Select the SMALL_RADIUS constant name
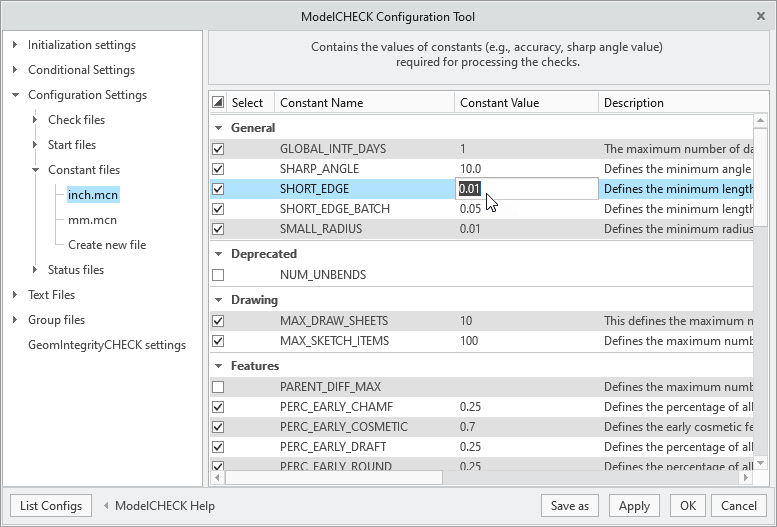This screenshot has height=527, width=777. [321, 229]
